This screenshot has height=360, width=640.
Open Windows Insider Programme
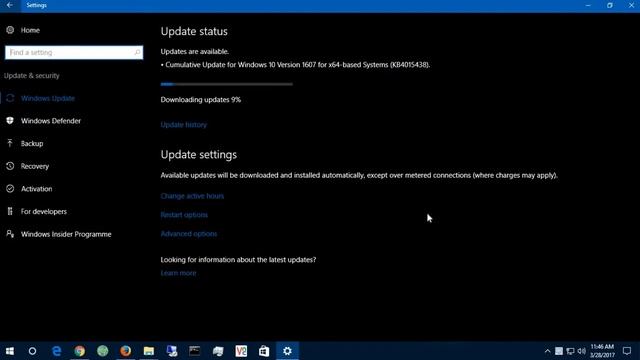pyautogui.click(x=66, y=234)
